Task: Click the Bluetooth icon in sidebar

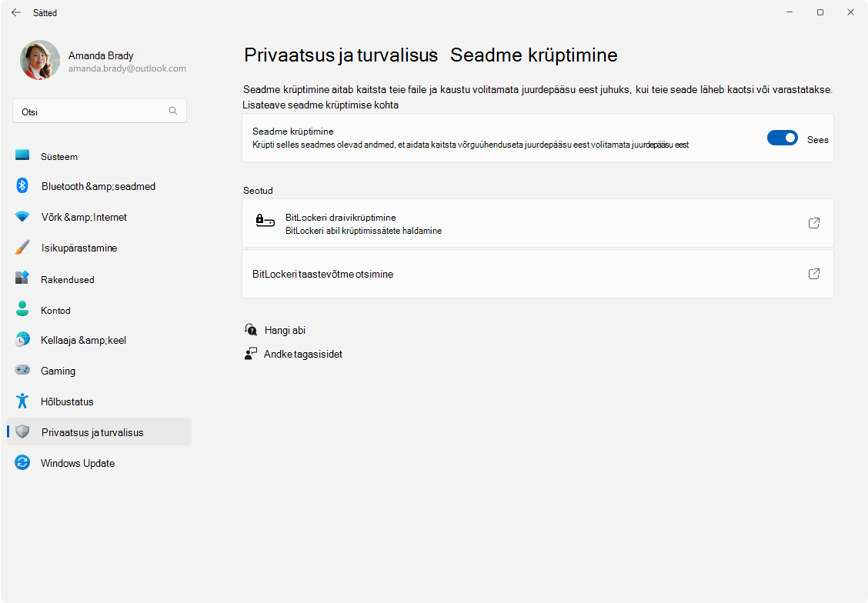Action: click(x=22, y=186)
